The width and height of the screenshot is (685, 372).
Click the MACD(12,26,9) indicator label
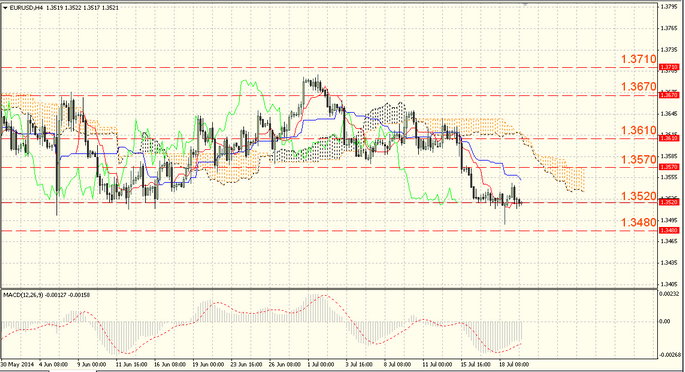coord(22,295)
